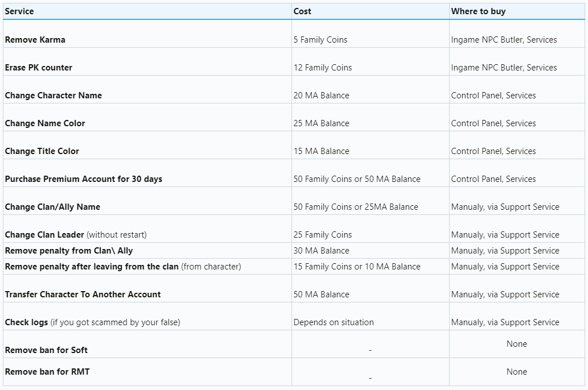588x390 pixels.
Task: Click Remove ban for RMT row
Action: coord(47,372)
